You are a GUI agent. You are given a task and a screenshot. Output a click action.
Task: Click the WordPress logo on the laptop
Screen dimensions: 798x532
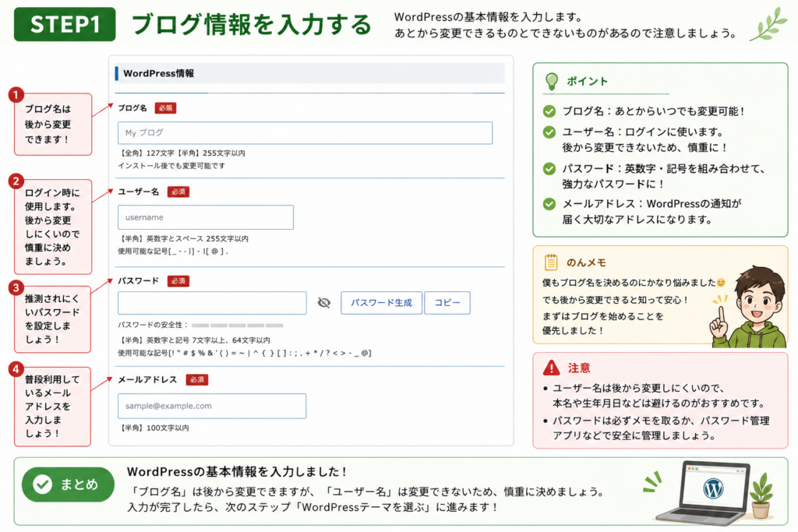click(713, 488)
